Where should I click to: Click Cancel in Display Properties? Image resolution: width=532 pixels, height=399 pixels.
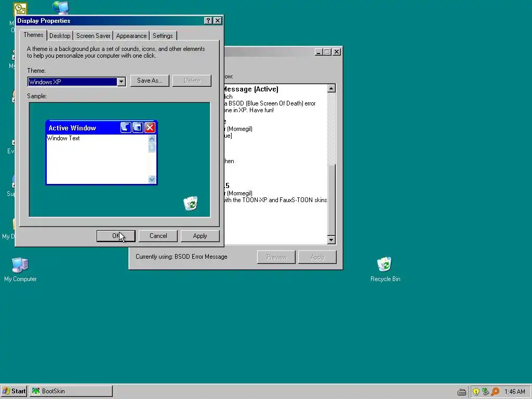coord(158,236)
